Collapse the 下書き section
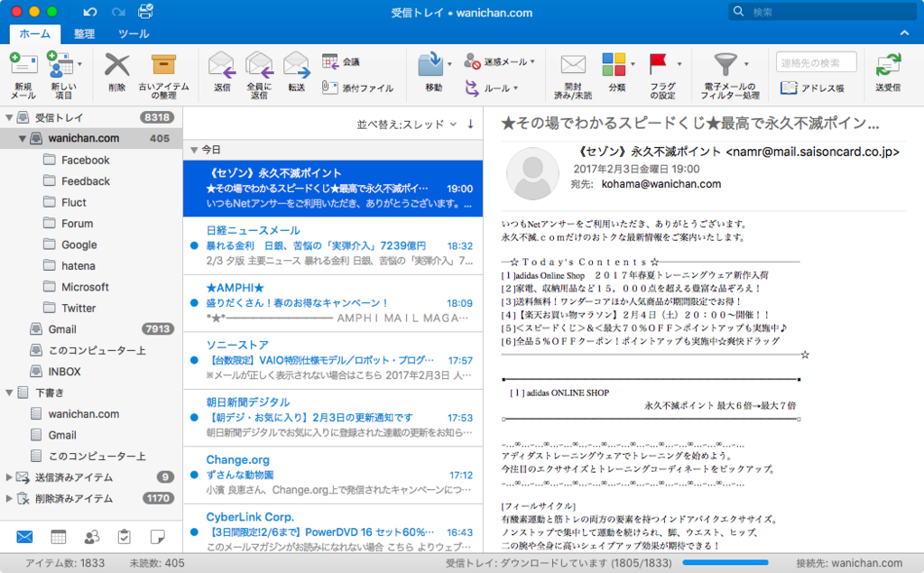 pyautogui.click(x=9, y=393)
